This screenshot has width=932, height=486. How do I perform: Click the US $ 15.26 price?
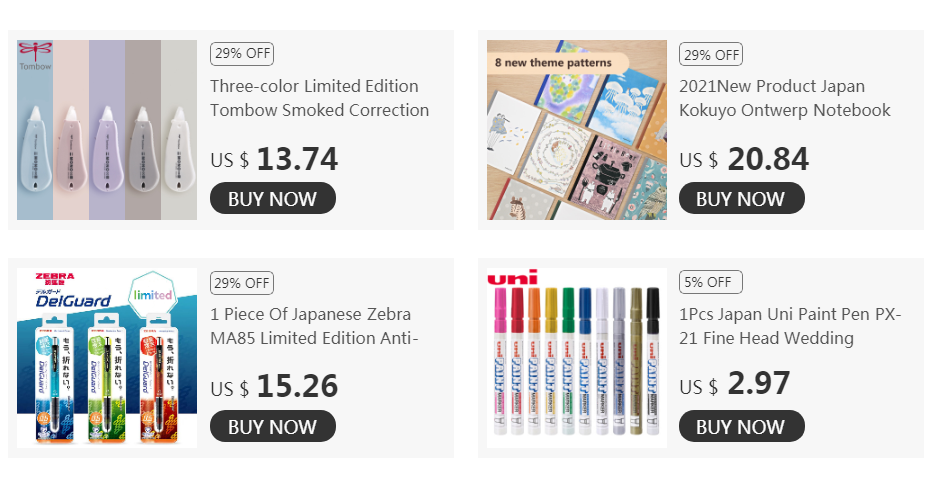pyautogui.click(x=274, y=387)
